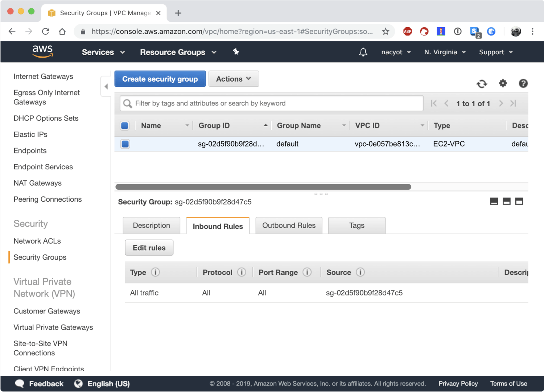This screenshot has height=392, width=544.
Task: Toggle the select-all header checkbox
Action: [x=125, y=126]
